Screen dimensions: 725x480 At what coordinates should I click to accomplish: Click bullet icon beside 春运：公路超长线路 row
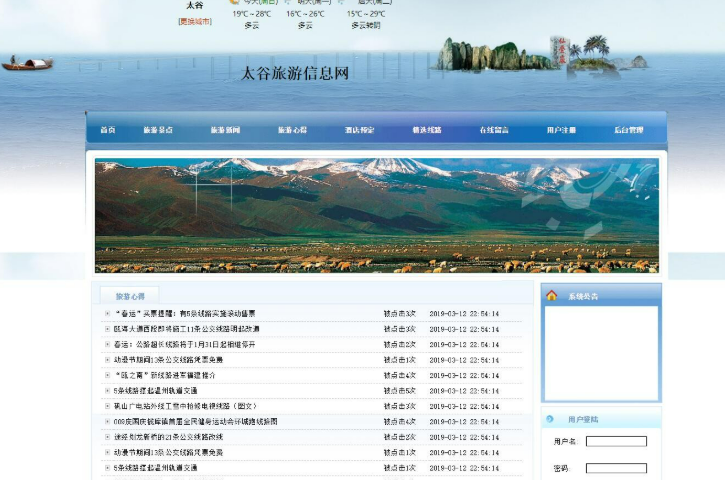[x=107, y=345]
